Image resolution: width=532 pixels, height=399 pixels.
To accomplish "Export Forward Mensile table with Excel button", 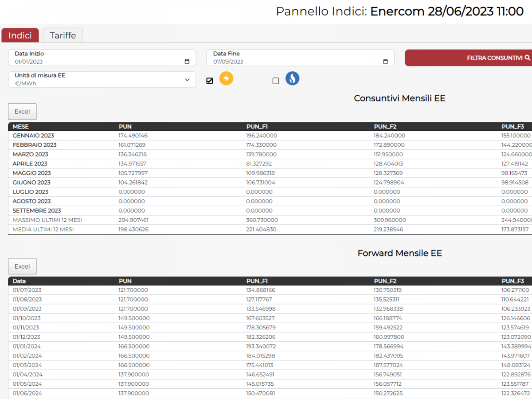I will pyautogui.click(x=22, y=266).
